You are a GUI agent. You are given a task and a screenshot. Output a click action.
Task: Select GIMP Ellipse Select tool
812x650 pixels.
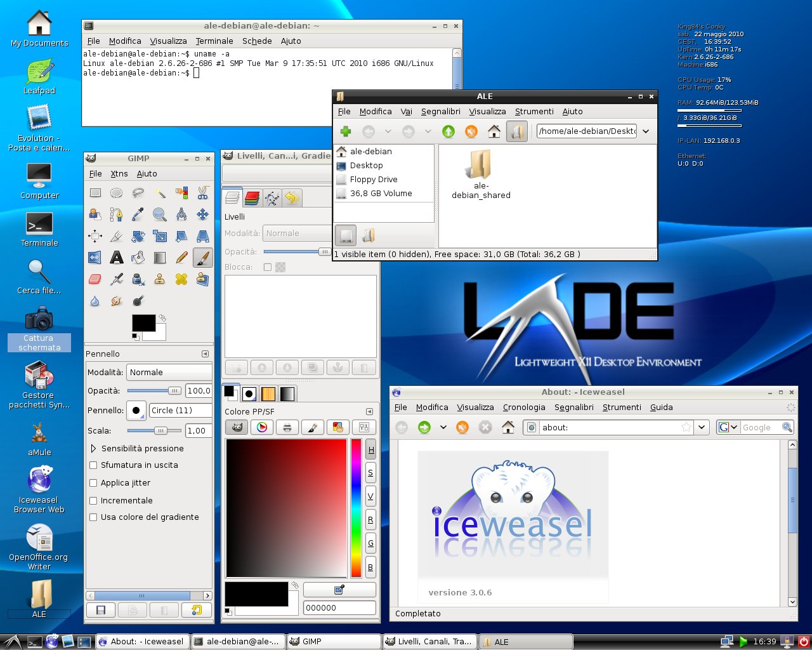click(117, 193)
